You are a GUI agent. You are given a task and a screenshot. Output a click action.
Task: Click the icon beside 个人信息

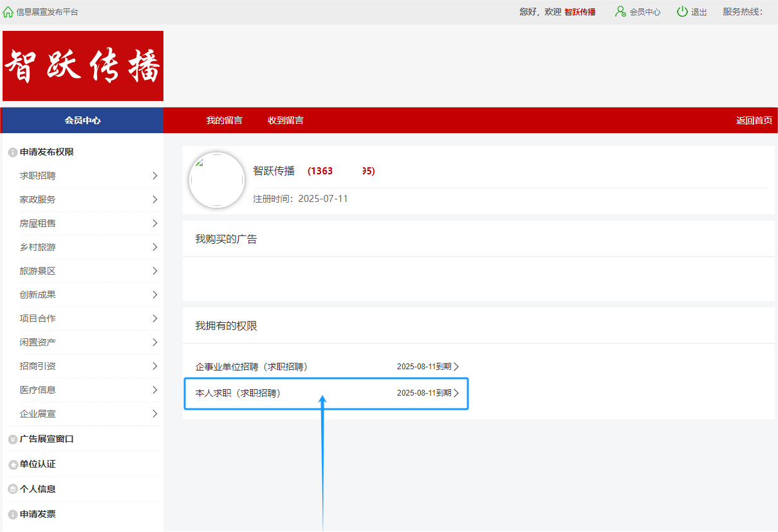[x=12, y=490]
